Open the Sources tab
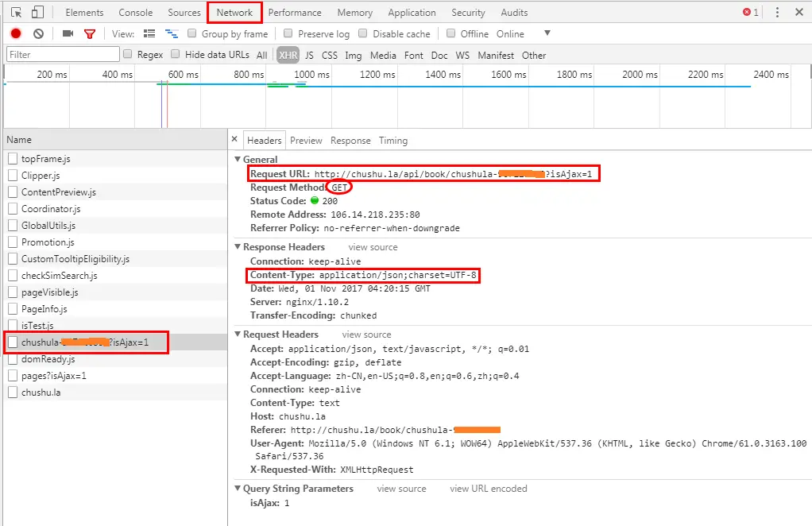This screenshot has height=526, width=812. click(184, 13)
